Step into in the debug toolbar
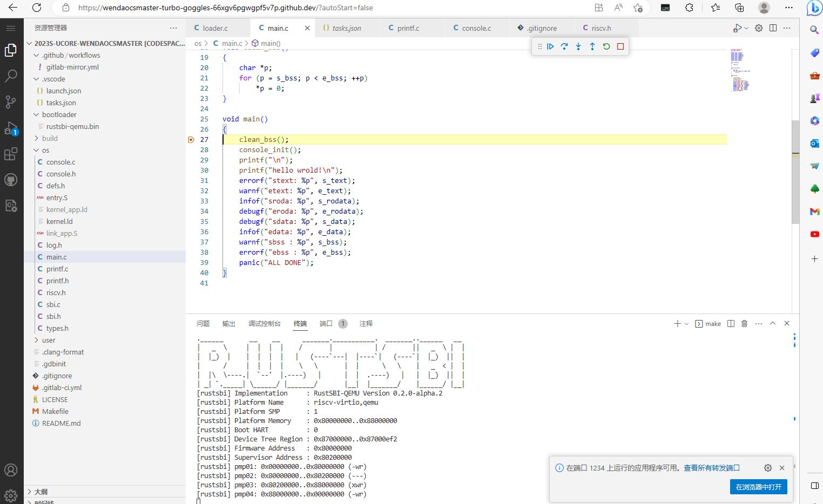Viewport: 823px width, 504px height. (578, 46)
